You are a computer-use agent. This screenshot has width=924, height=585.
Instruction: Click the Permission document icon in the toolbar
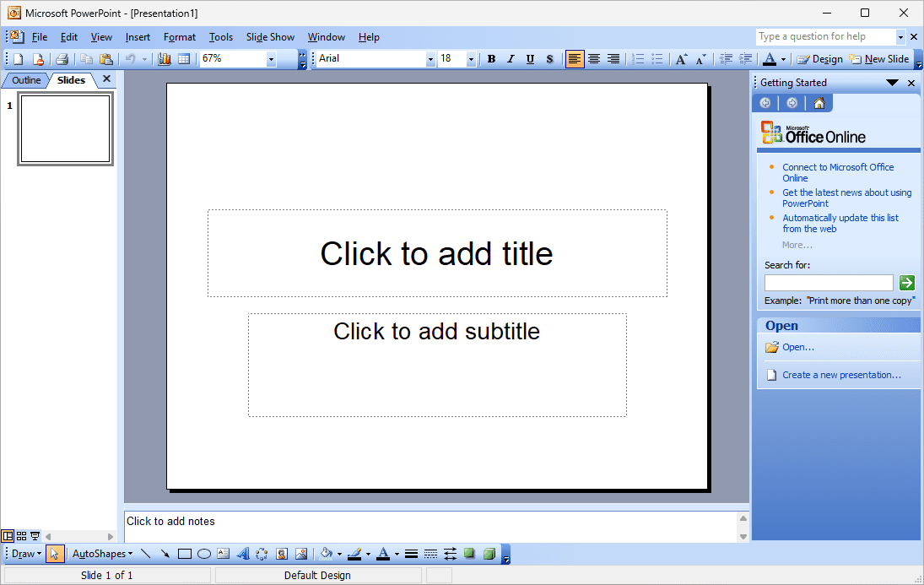pyautogui.click(x=38, y=59)
